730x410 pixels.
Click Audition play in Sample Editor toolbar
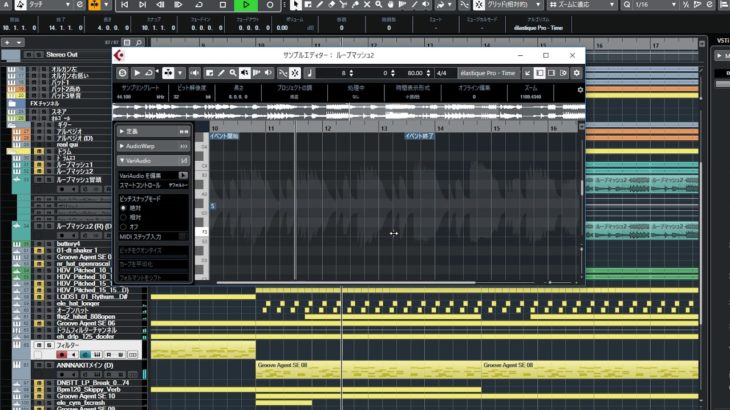coord(137,73)
